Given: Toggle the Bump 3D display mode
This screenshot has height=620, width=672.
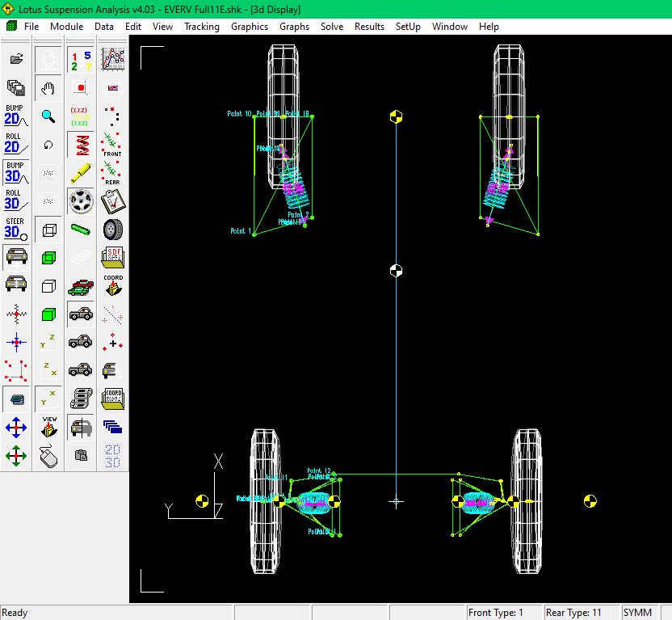Looking at the screenshot, I should pos(16,172).
